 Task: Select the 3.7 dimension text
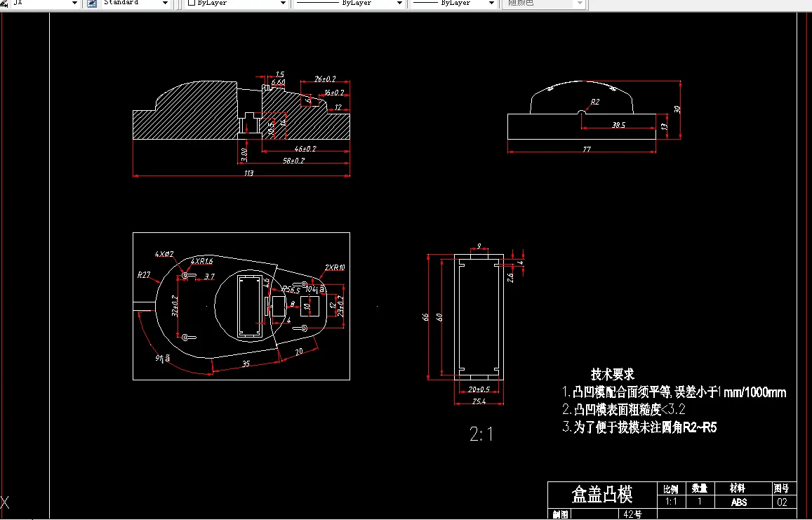point(209,276)
